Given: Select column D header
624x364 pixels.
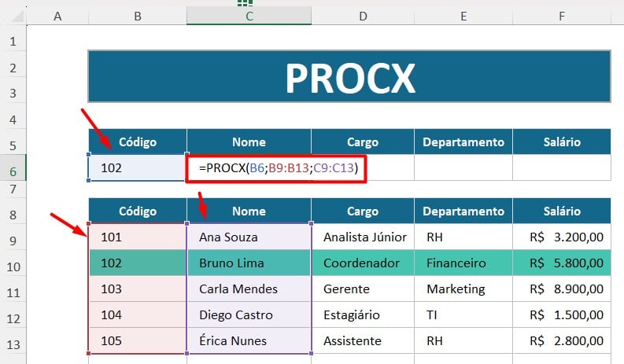Looking at the screenshot, I should point(363,17).
